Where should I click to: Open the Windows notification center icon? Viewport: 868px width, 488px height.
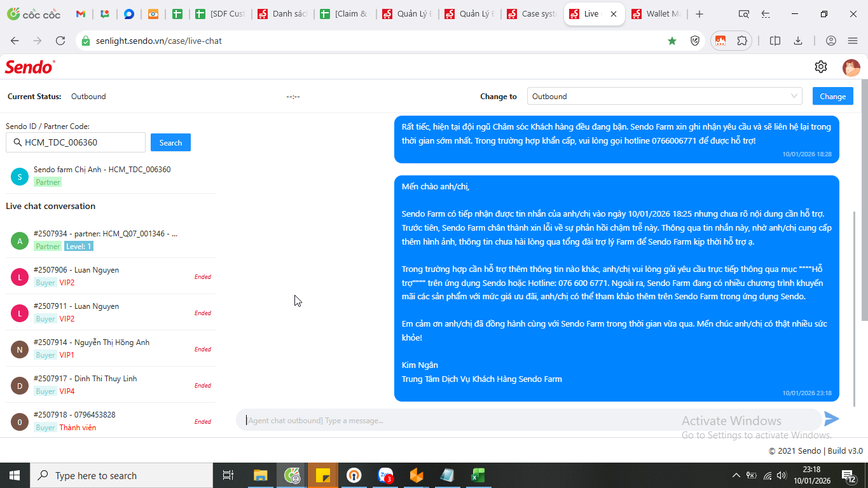[848, 475]
